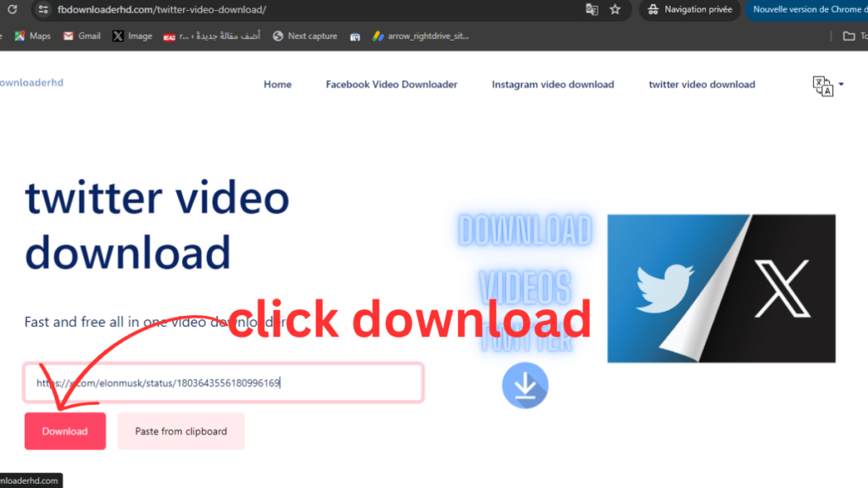The image size is (868, 488).
Task: Click Paste from clipboard button
Action: coord(181,431)
